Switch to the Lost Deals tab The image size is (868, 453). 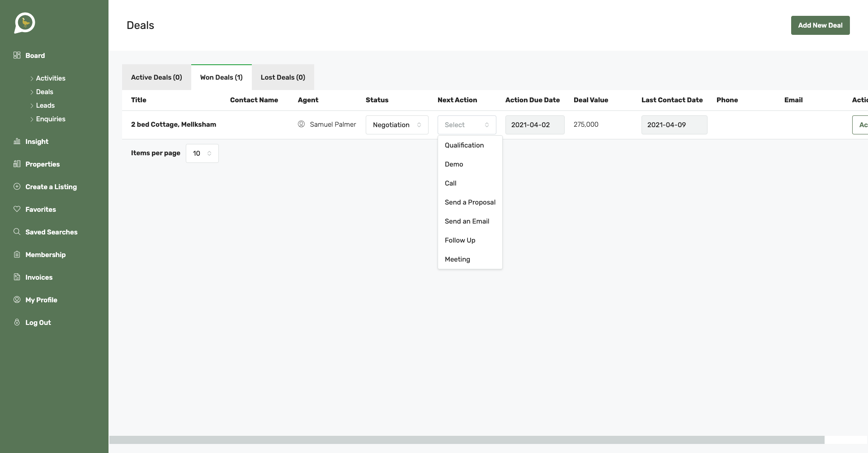click(x=283, y=77)
